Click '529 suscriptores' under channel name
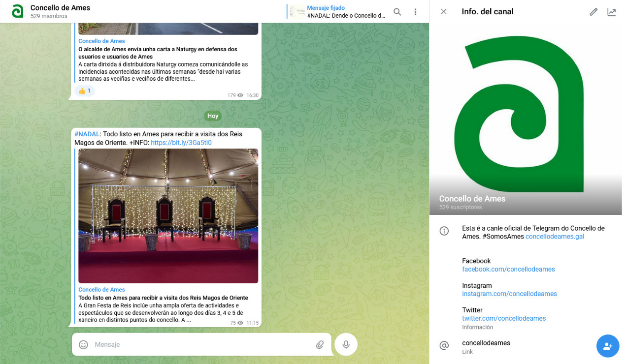The image size is (626, 364). [461, 208]
